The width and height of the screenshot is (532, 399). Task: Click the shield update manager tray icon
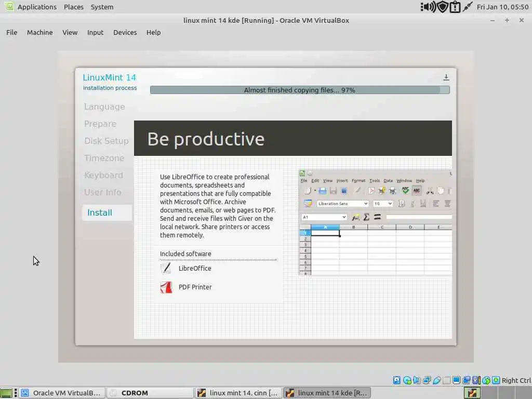click(443, 7)
